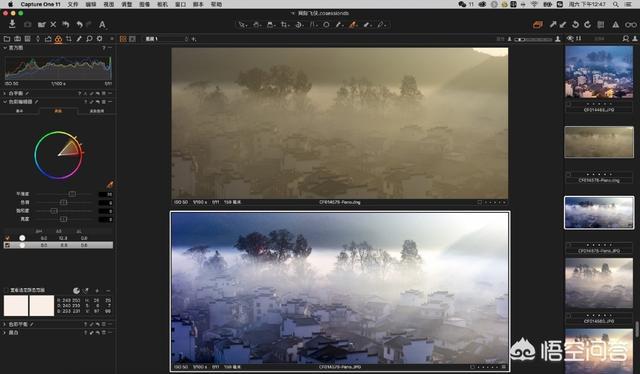Expand the Color Balance panel at the bottom
This screenshot has height=374, width=640.
[5, 324]
